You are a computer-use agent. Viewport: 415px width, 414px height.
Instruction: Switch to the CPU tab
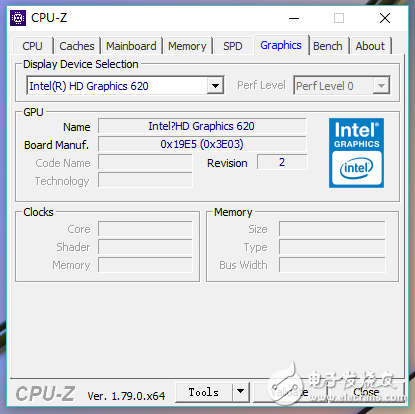(33, 46)
